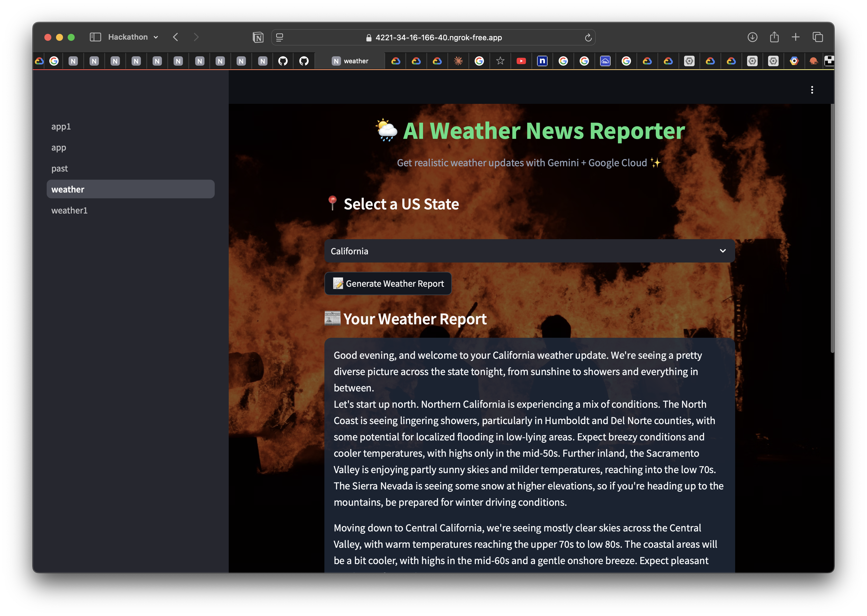Reload the page with refresh icon
Screen dimensions: 867x616
coord(588,37)
